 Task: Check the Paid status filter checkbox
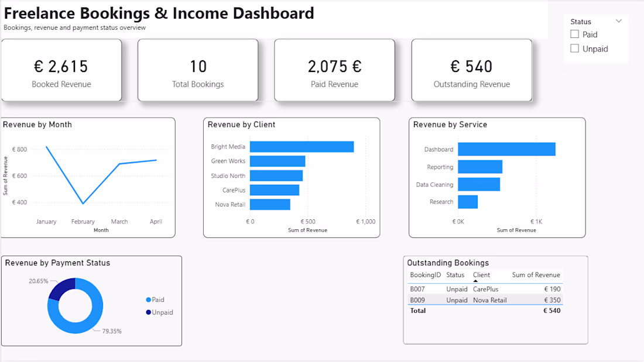574,34
